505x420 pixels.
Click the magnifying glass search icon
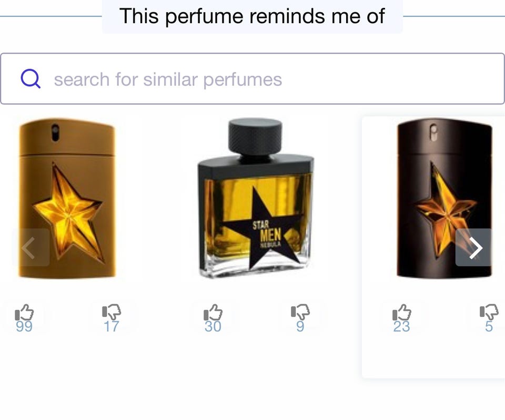(31, 79)
